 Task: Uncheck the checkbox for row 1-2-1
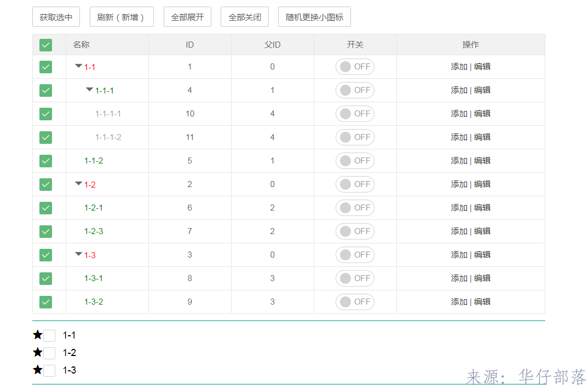pyautogui.click(x=46, y=208)
